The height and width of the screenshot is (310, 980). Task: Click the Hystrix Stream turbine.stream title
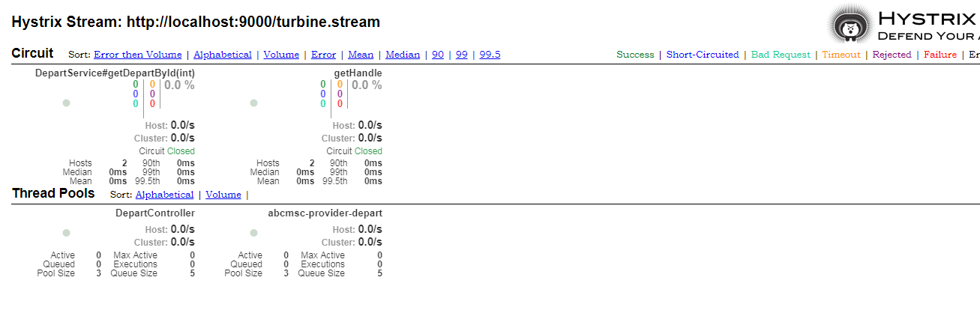196,22
